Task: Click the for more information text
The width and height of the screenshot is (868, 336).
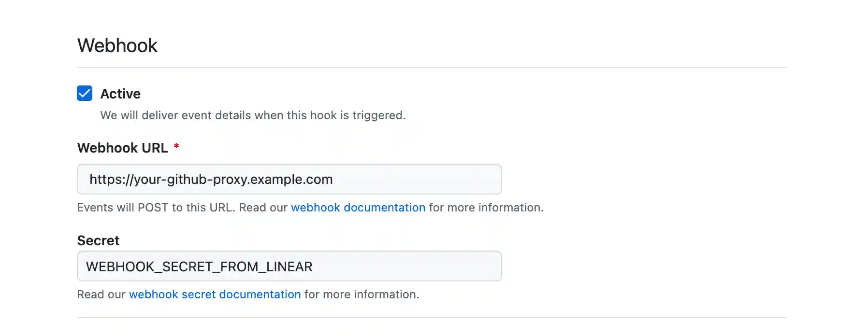Action: pyautogui.click(x=486, y=207)
